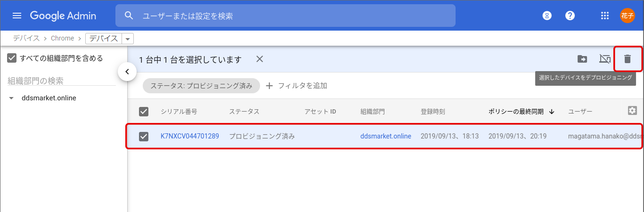Clear the device selection with X
The width and height of the screenshot is (644, 212).
tap(260, 59)
